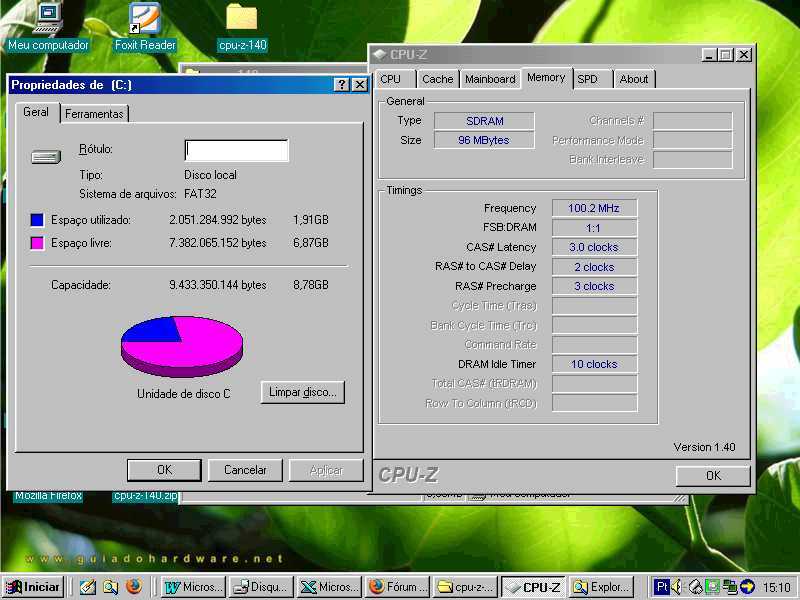Click Cancelar in the Propriedades dialog
The width and height of the screenshot is (800, 600).
point(245,470)
